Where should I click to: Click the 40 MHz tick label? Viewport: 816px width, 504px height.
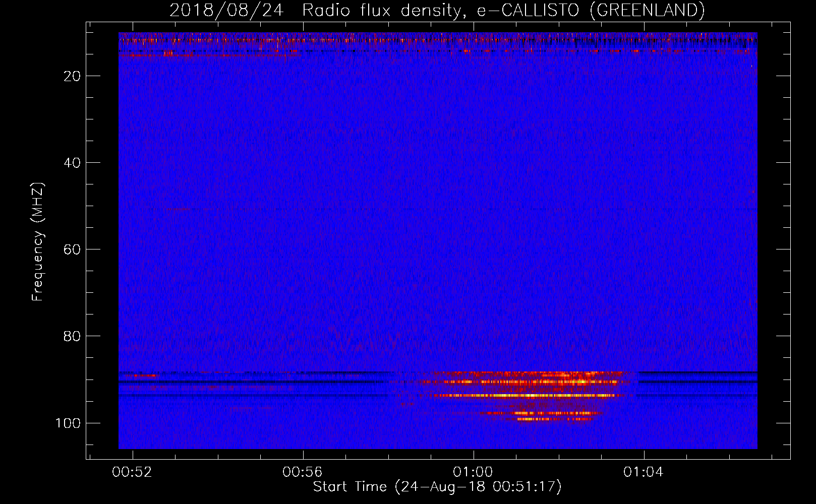73,163
